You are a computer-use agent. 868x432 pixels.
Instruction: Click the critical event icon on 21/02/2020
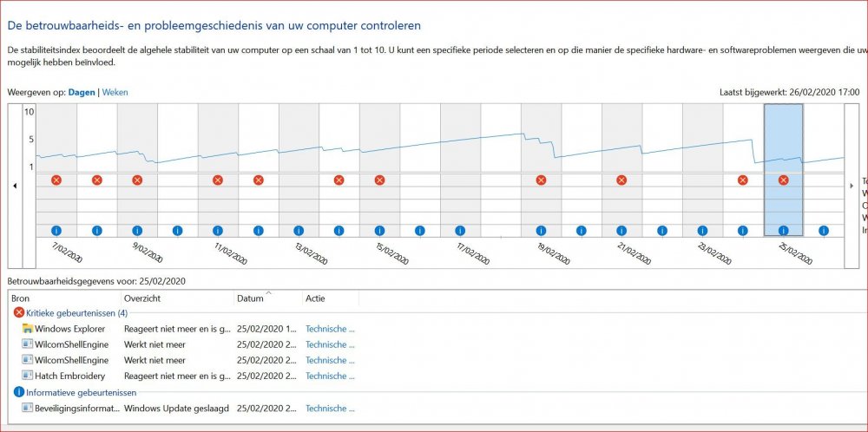[621, 180]
